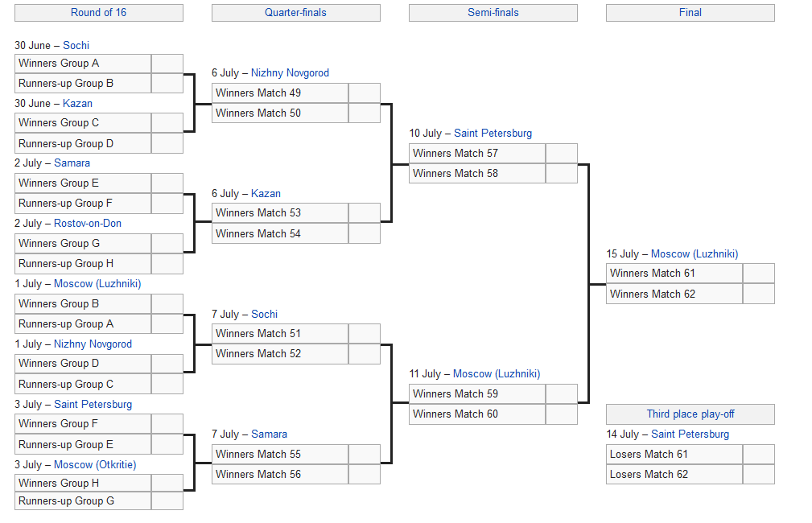Select the Winners Match 49 cell
This screenshot has width=812, height=523.
pyautogui.click(x=280, y=93)
